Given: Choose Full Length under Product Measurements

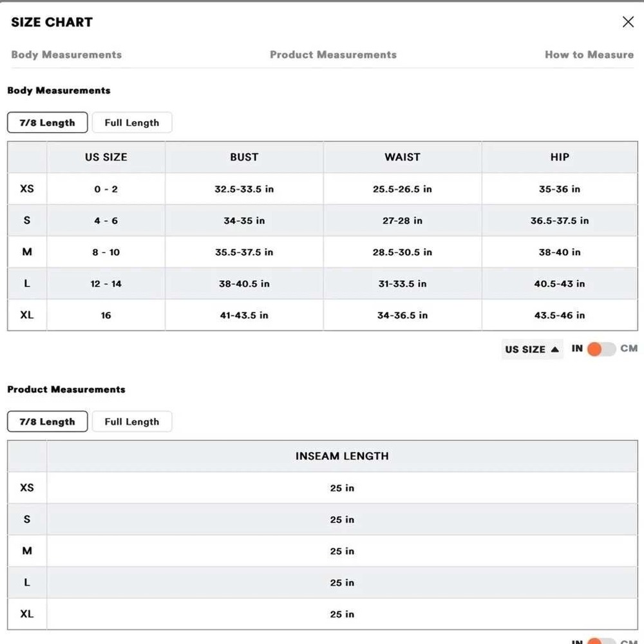Looking at the screenshot, I should (x=131, y=422).
